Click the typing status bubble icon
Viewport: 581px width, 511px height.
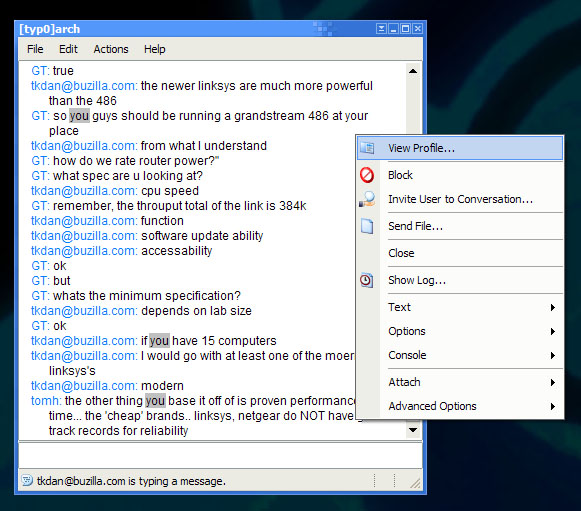tap(27, 480)
